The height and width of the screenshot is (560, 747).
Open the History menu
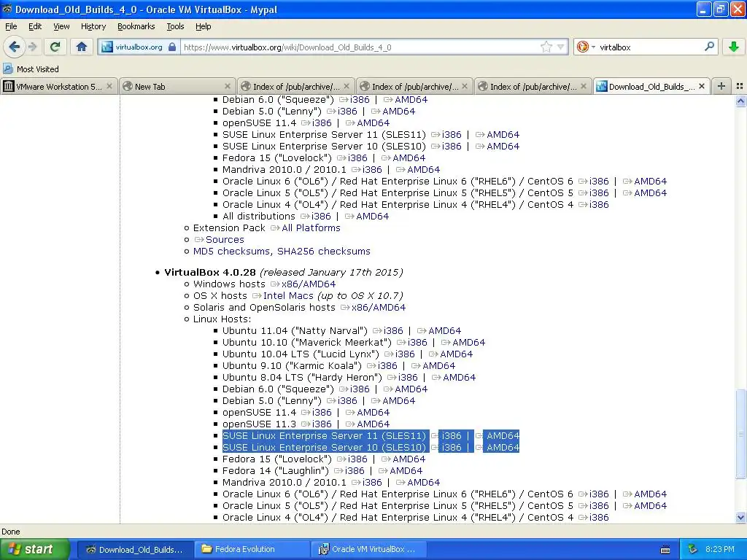[x=93, y=26]
